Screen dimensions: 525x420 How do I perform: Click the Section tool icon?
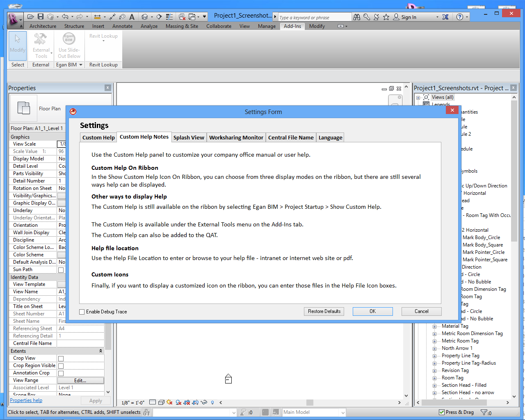click(159, 17)
